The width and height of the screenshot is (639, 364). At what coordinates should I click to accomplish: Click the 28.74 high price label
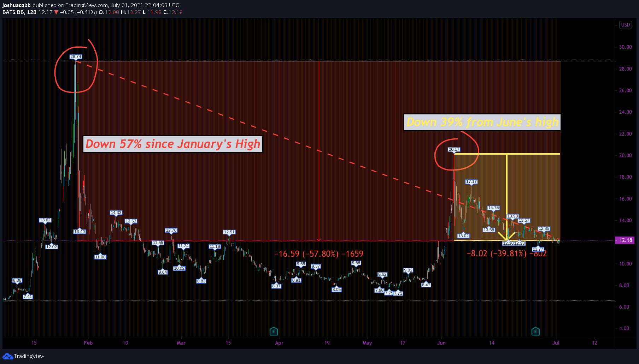point(76,56)
